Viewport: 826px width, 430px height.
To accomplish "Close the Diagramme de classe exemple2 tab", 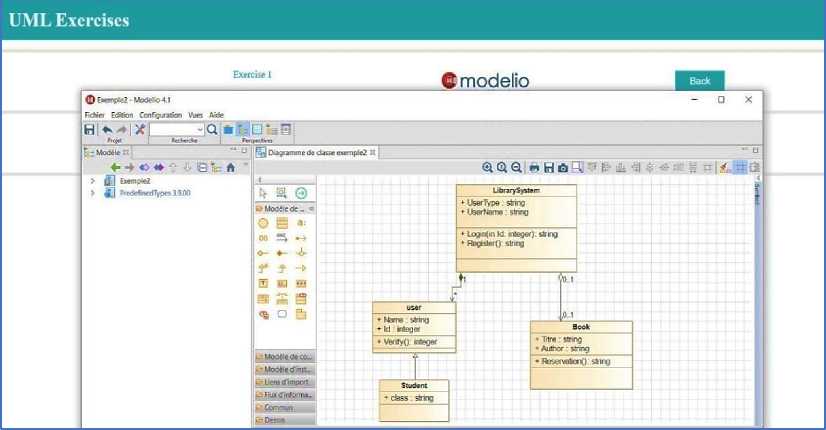I will coord(372,152).
